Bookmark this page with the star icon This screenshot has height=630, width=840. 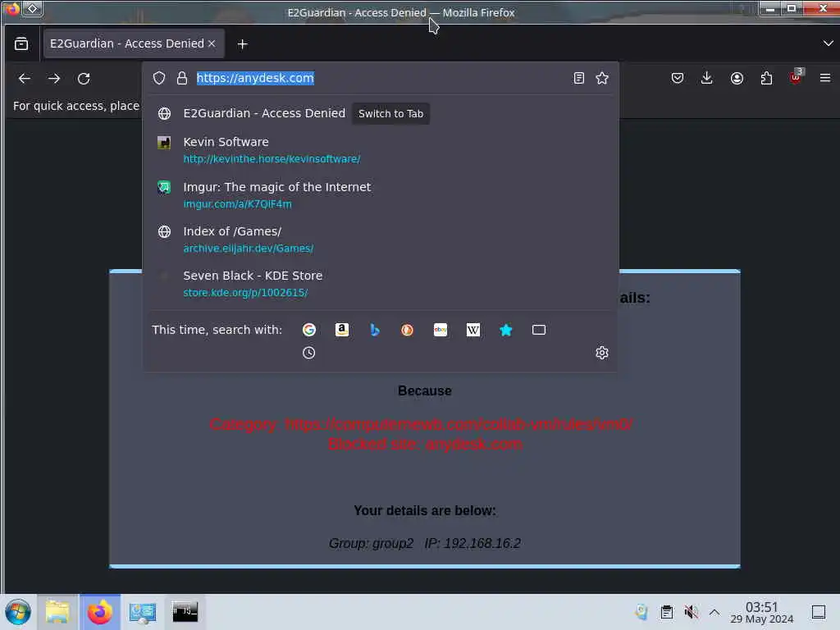[x=602, y=78]
